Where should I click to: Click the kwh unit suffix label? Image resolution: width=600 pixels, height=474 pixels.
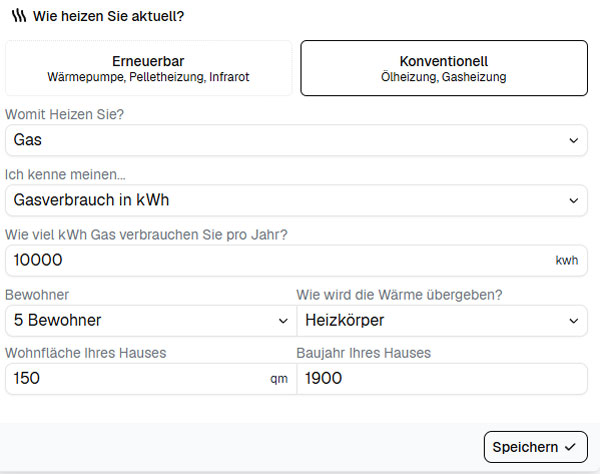(x=567, y=261)
